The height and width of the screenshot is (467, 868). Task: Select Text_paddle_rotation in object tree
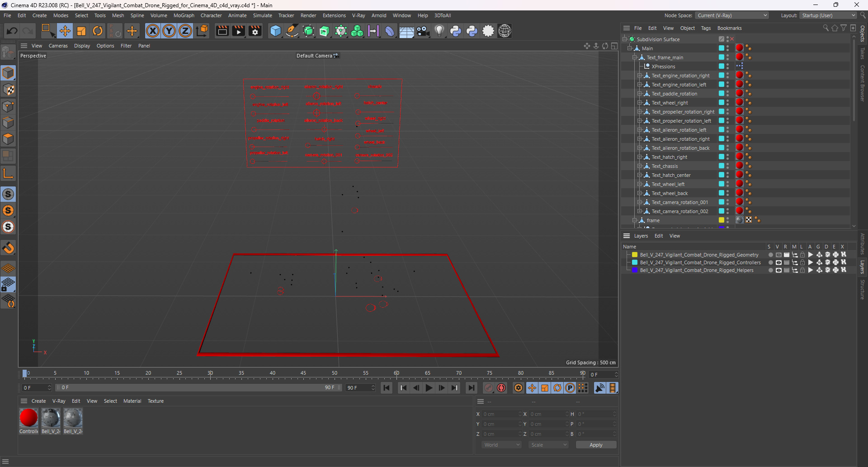point(674,94)
